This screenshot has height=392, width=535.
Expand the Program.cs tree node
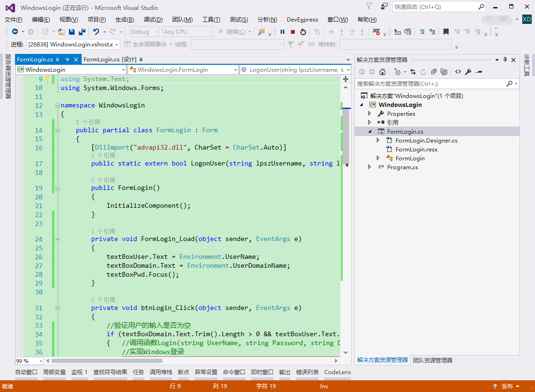[369, 166]
